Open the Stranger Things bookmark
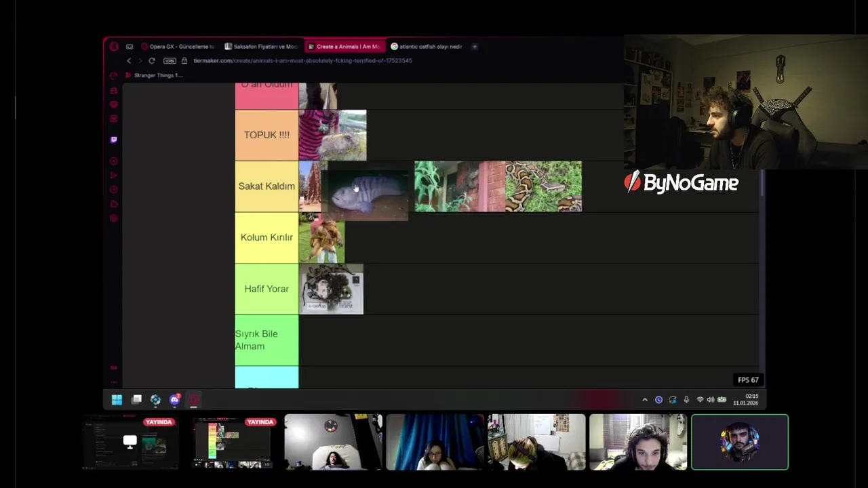868x488 pixels. (x=155, y=75)
